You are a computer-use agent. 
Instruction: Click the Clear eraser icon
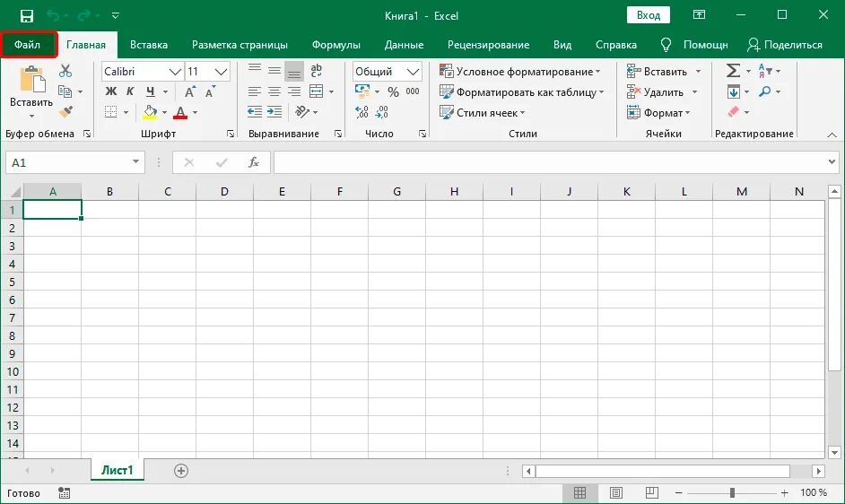734,112
